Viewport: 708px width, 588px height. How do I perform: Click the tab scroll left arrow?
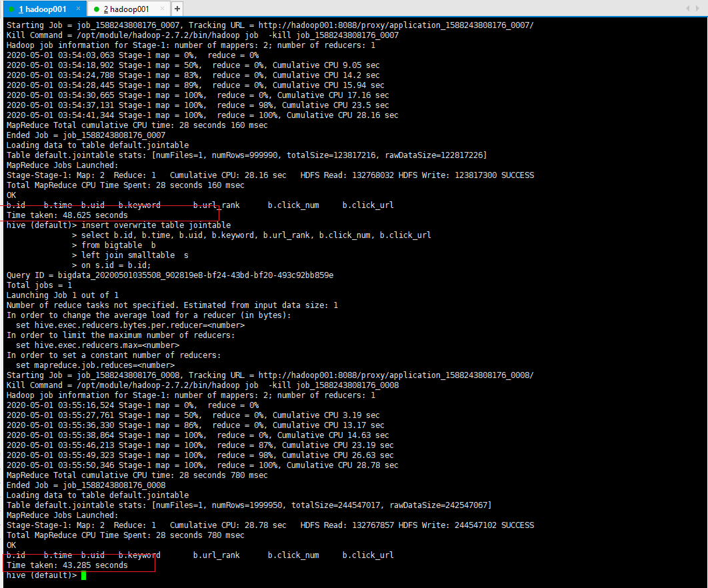point(688,8)
